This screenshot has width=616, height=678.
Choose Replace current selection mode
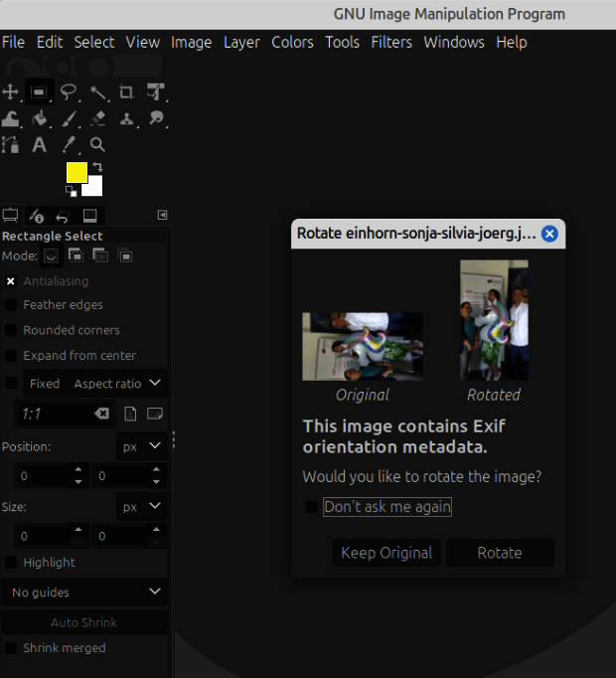click(51, 255)
